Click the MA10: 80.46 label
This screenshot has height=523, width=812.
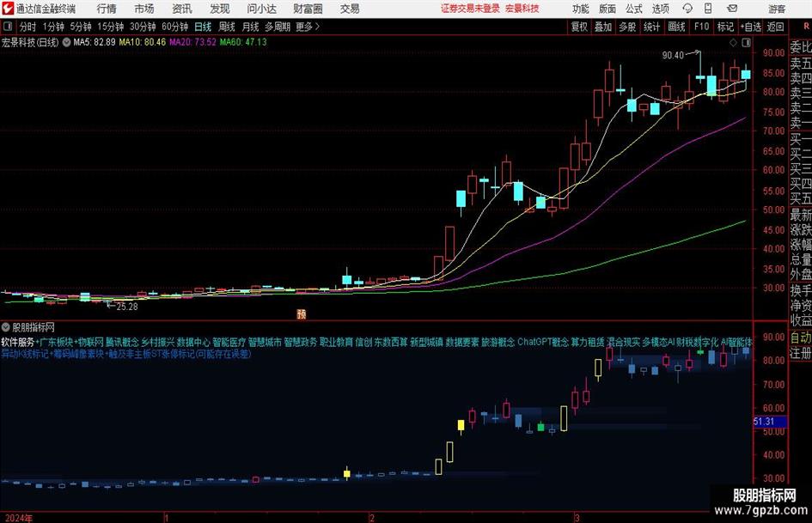coord(143,42)
